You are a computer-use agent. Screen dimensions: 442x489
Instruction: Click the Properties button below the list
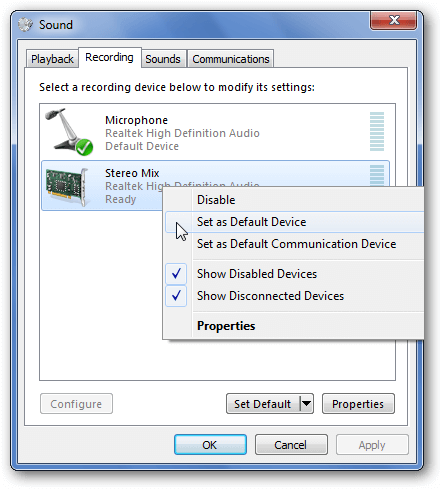pyautogui.click(x=358, y=404)
